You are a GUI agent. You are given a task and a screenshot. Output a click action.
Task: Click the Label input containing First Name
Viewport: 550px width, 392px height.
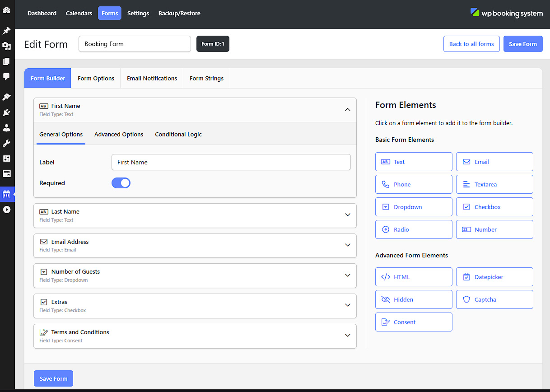click(x=231, y=162)
